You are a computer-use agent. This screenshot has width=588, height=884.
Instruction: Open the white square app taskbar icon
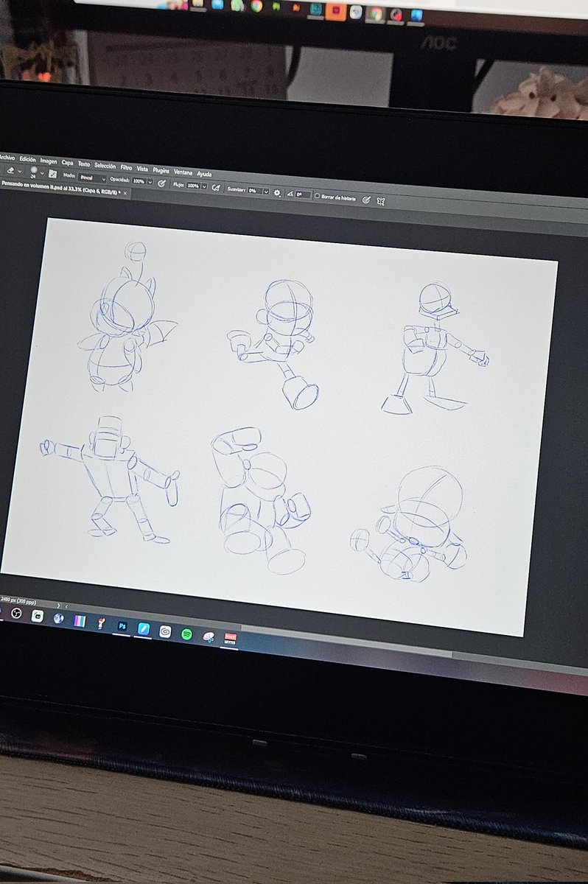[x=38, y=616]
